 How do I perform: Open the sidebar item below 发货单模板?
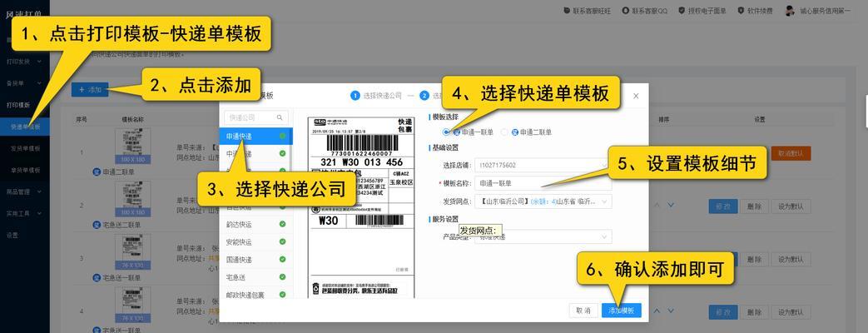pos(24,170)
